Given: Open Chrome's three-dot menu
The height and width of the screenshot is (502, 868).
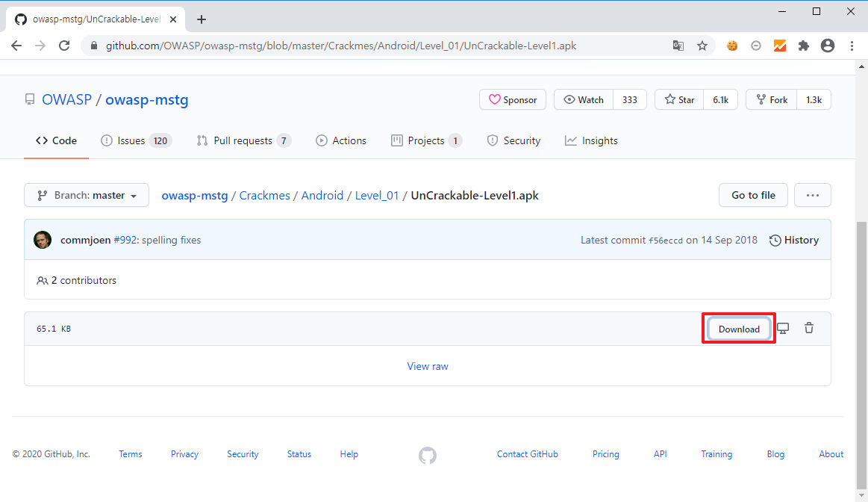Looking at the screenshot, I should 852,46.
